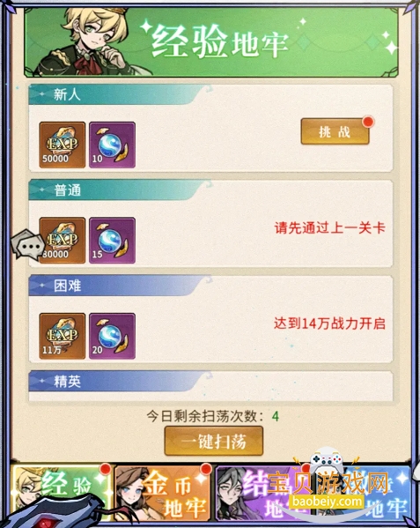Tap the red 请先通过上一关卡 notice
This screenshot has height=528, width=420.
pyautogui.click(x=330, y=228)
